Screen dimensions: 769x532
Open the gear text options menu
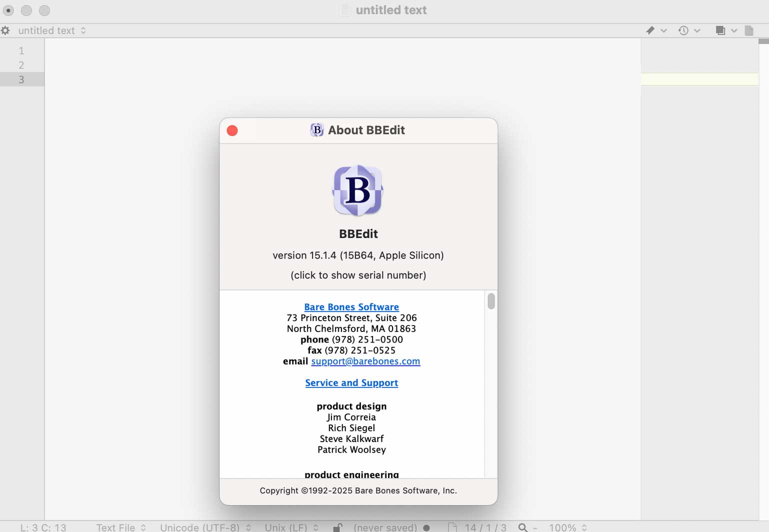pos(5,30)
